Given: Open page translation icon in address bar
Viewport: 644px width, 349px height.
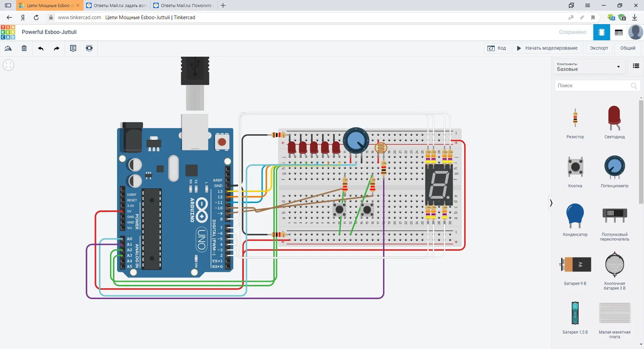Looking at the screenshot, I should click(x=571, y=17).
